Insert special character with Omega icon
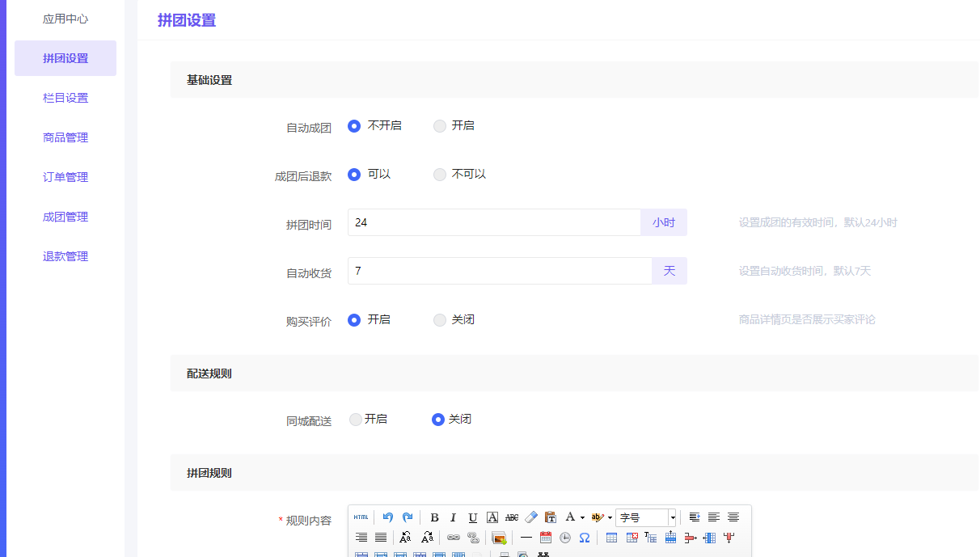Image resolution: width=980 pixels, height=557 pixels. pyautogui.click(x=585, y=538)
